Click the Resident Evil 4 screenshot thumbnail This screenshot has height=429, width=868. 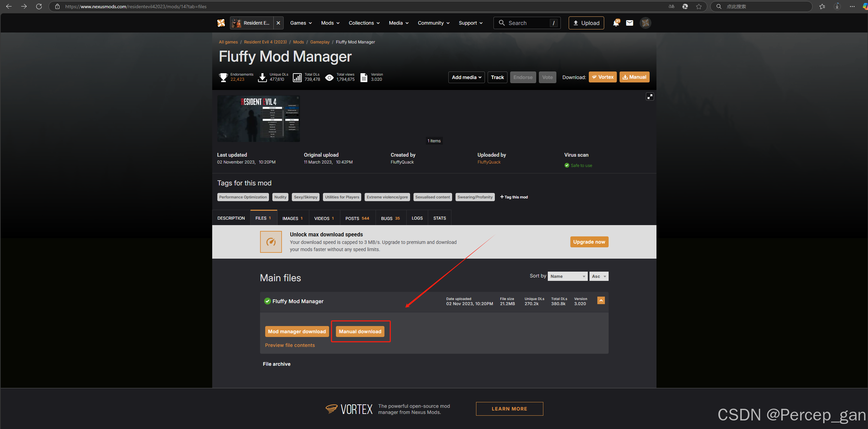pyautogui.click(x=258, y=119)
